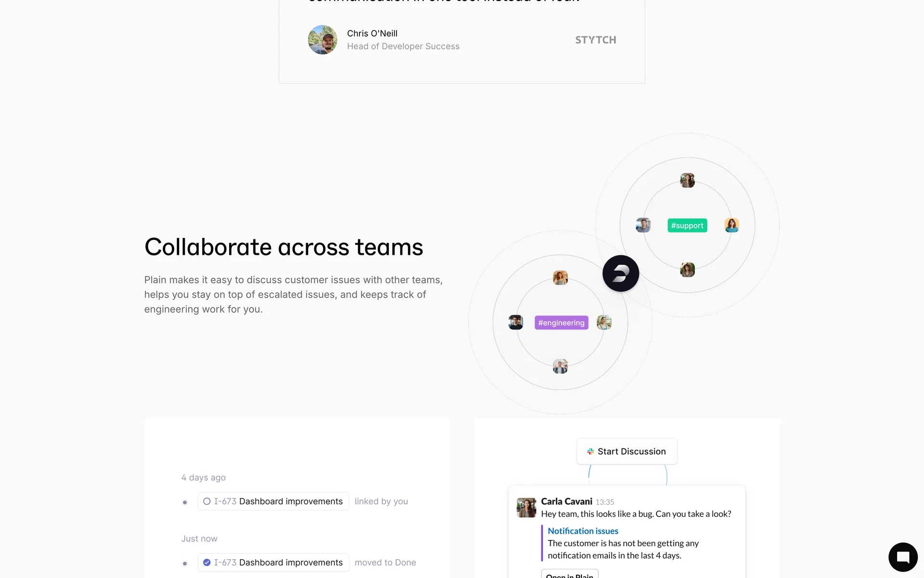
Task: Select the #support channel tag
Action: click(x=687, y=225)
